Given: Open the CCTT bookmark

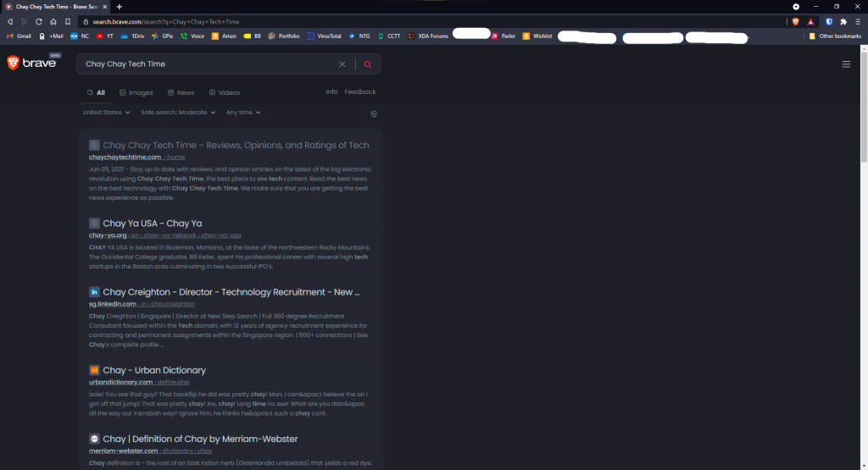Looking at the screenshot, I should (x=389, y=36).
